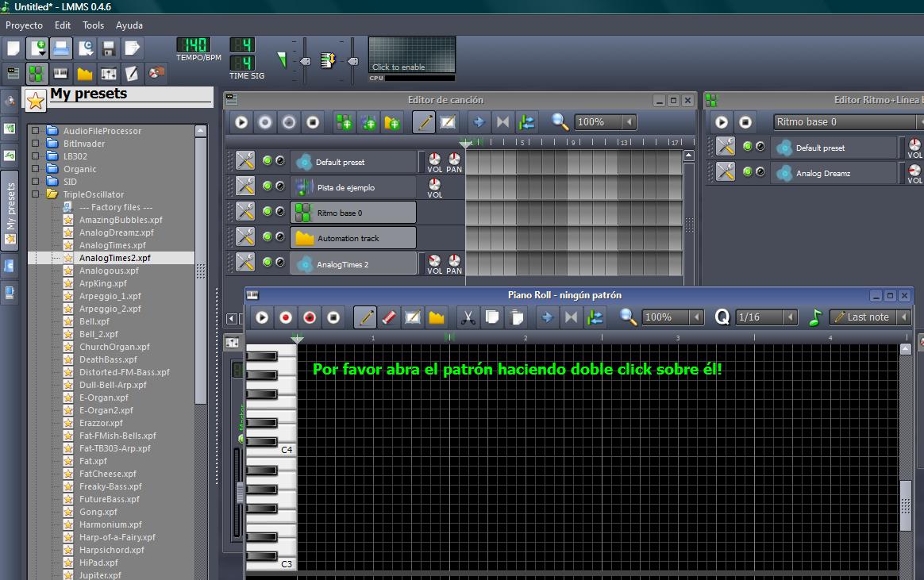Click CPU oscilloscope Click to enable
This screenshot has height=580, width=924.
(x=412, y=55)
